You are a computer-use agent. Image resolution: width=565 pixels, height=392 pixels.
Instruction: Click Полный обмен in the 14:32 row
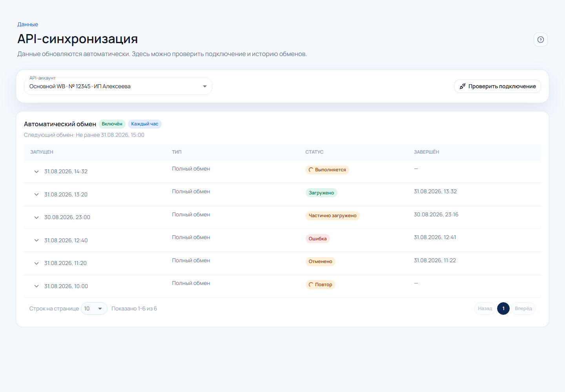coord(191,169)
